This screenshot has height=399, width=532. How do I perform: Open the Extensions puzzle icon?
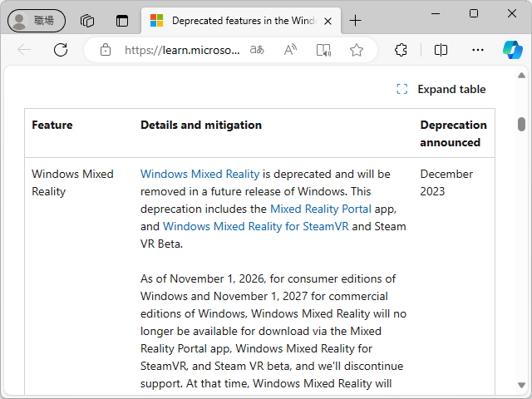[x=401, y=50]
